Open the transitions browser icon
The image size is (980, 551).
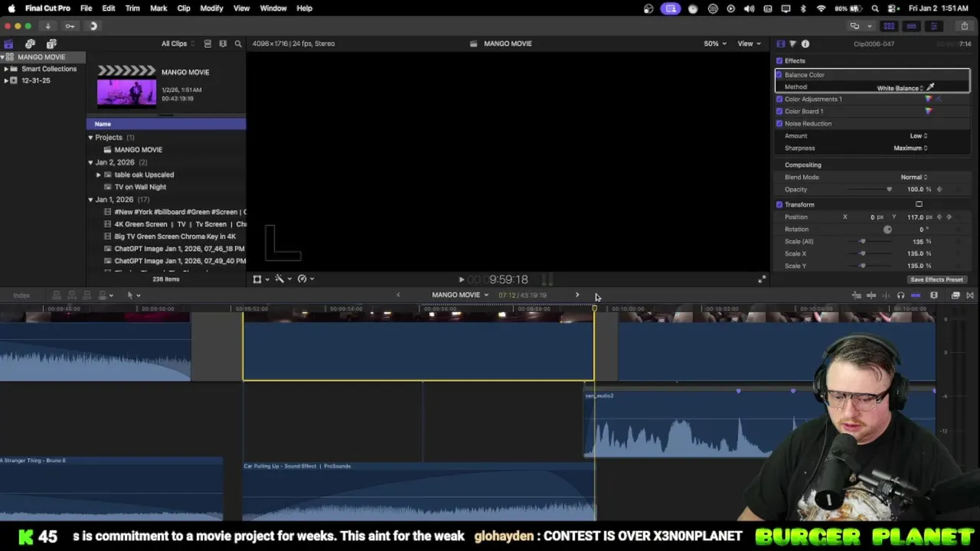click(969, 295)
